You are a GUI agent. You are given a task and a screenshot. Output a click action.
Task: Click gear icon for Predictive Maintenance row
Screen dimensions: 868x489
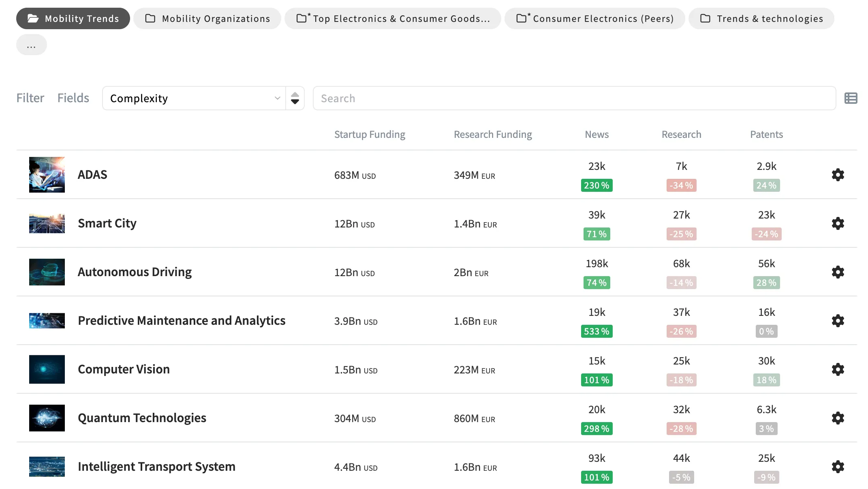coord(838,321)
